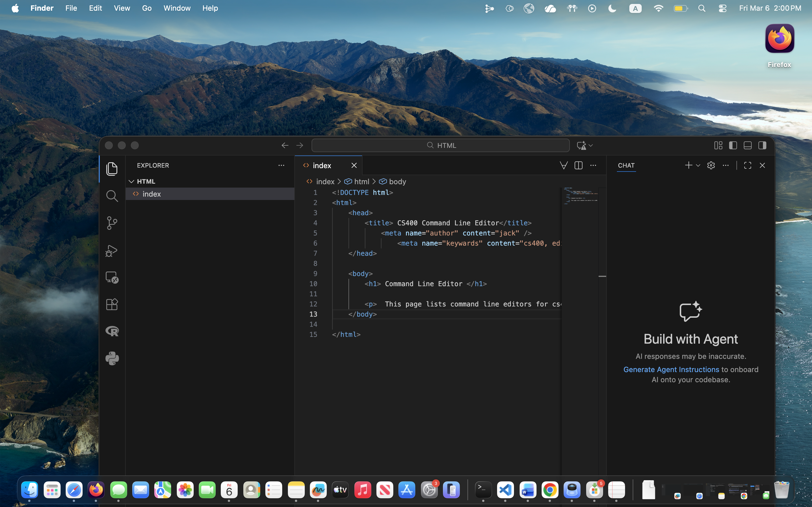This screenshot has height=507, width=812.
Task: Open the new chat dropdown arrow
Action: [698, 165]
